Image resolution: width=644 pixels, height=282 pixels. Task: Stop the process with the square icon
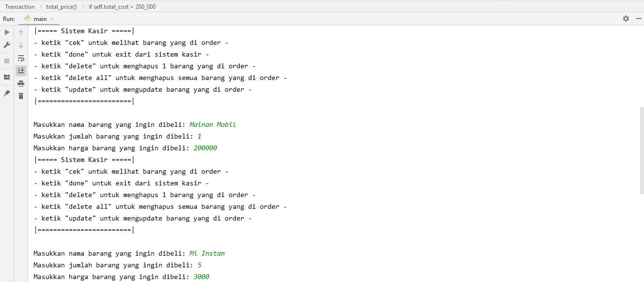[x=7, y=61]
